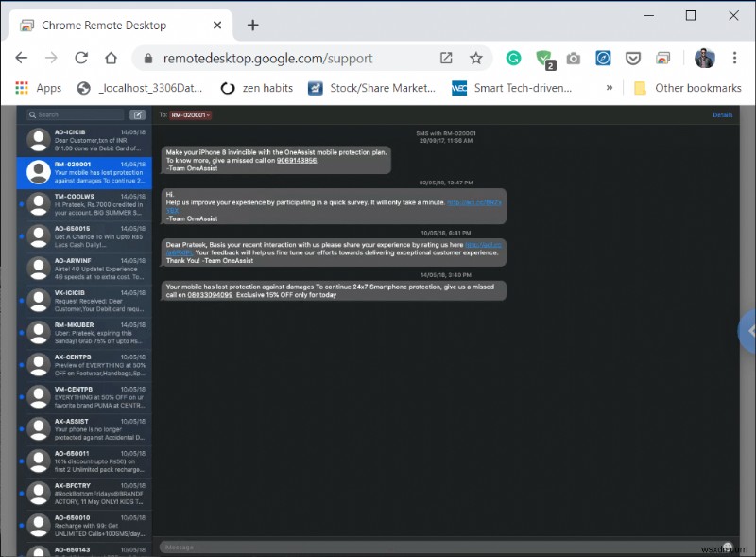Click the browser Home icon
Image resolution: width=756 pixels, height=557 pixels.
tap(111, 58)
